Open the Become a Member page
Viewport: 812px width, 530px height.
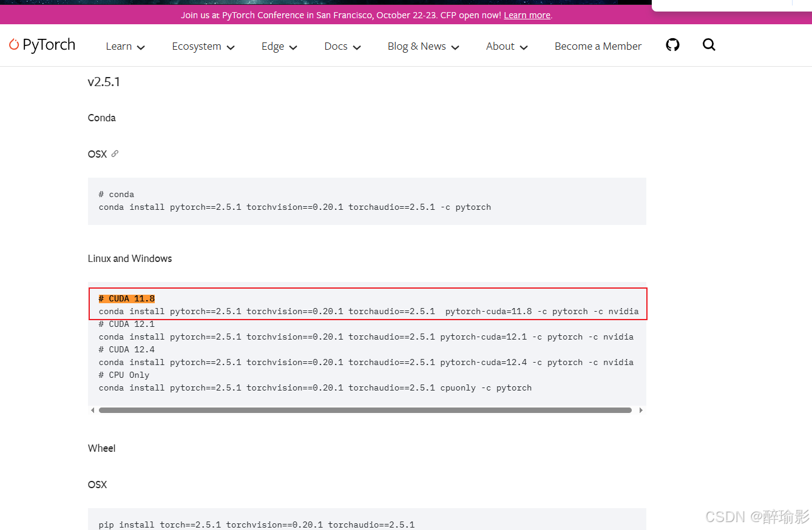(598, 46)
